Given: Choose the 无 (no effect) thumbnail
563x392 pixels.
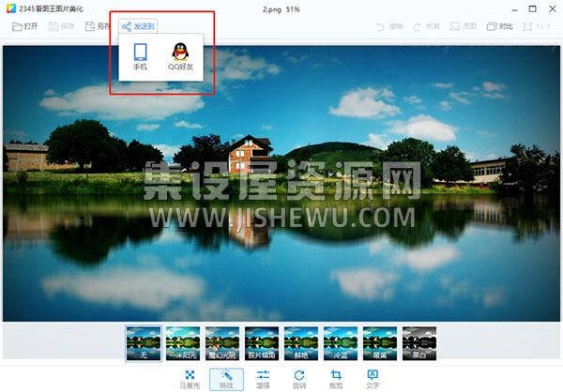Looking at the screenshot, I should [144, 343].
